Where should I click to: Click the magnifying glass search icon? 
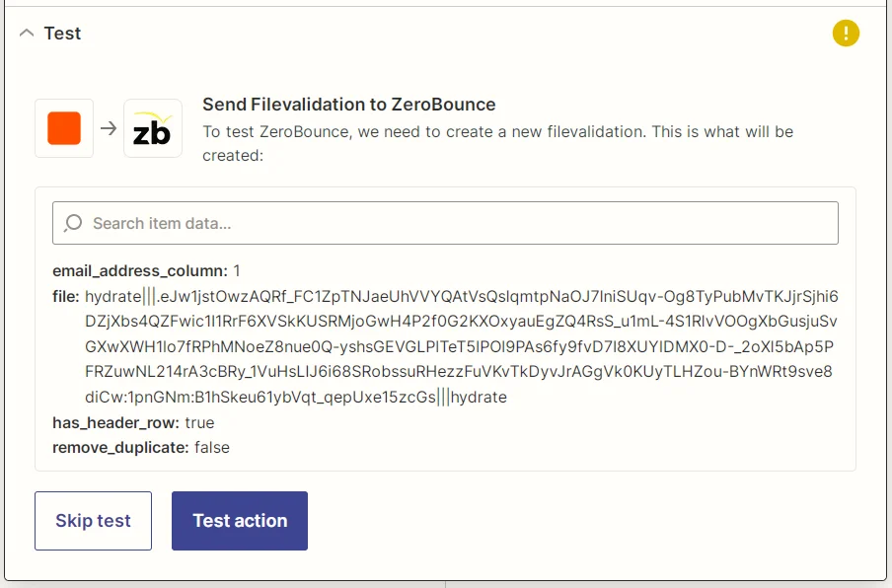74,222
